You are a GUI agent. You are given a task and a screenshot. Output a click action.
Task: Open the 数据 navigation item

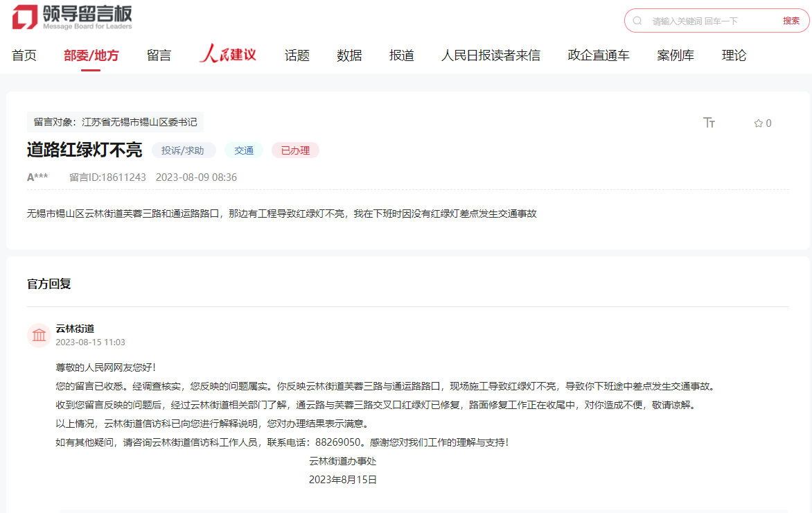coord(349,55)
